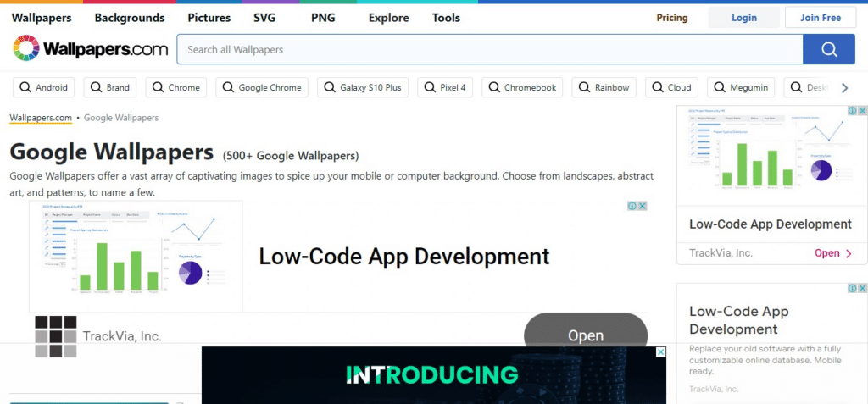Click the Chromebook tag search chip
Screen dimensions: 868x404
pyautogui.click(x=522, y=87)
